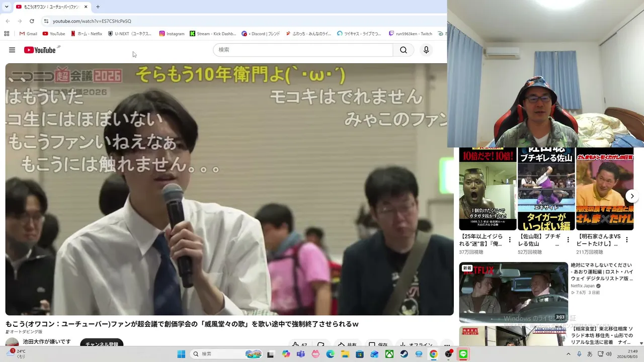Screen dimensions: 644x362
Task: Click the taskbar search box
Action: click(x=225, y=354)
